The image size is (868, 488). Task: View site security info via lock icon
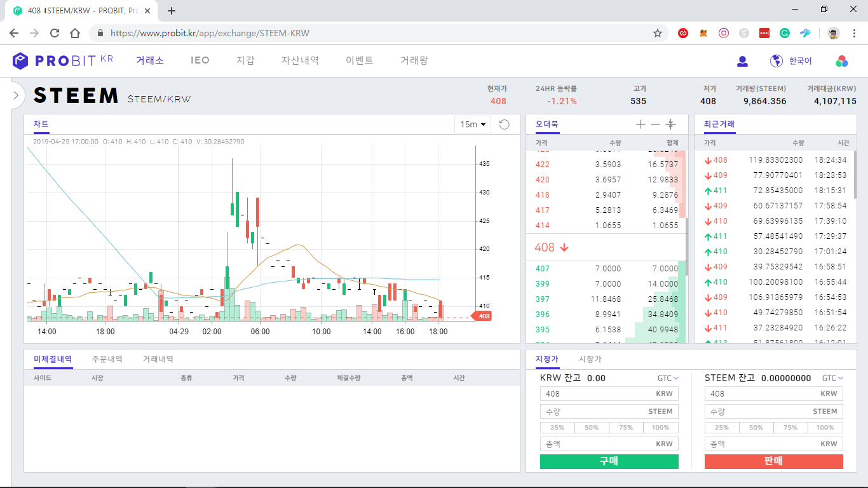[100, 33]
